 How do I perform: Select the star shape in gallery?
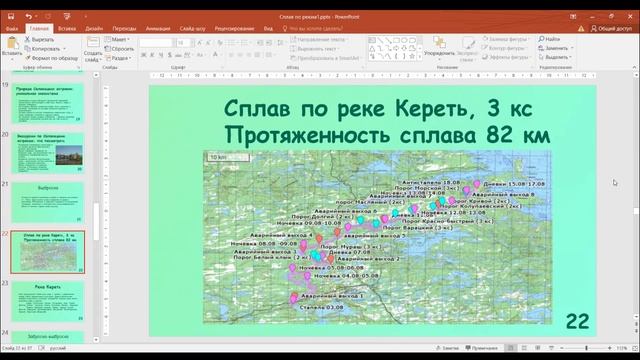coord(412,56)
